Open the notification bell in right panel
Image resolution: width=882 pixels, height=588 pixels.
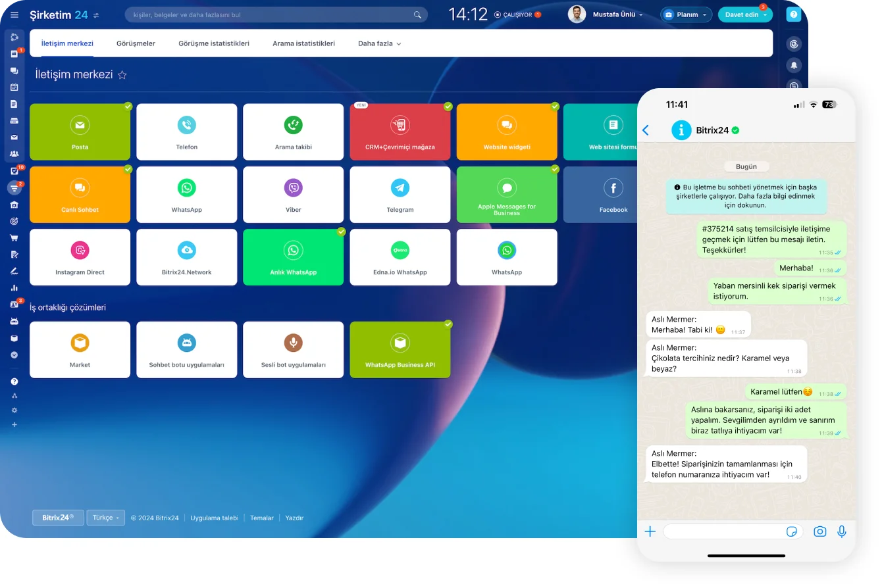[x=794, y=65]
